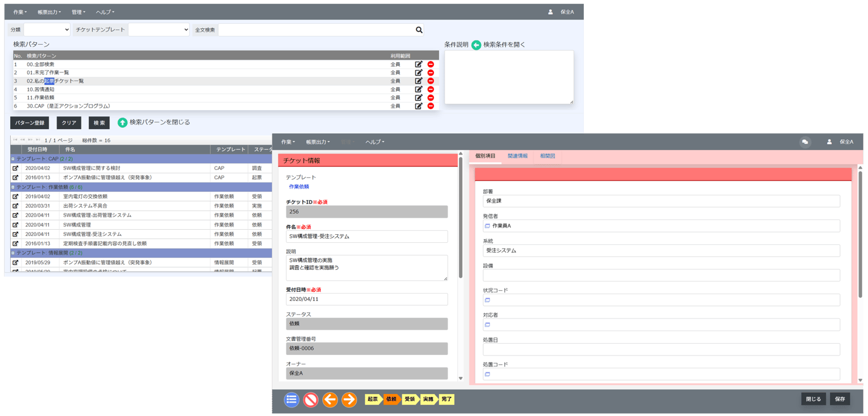Click the red prohibit icon in ticket footer

coord(311,400)
